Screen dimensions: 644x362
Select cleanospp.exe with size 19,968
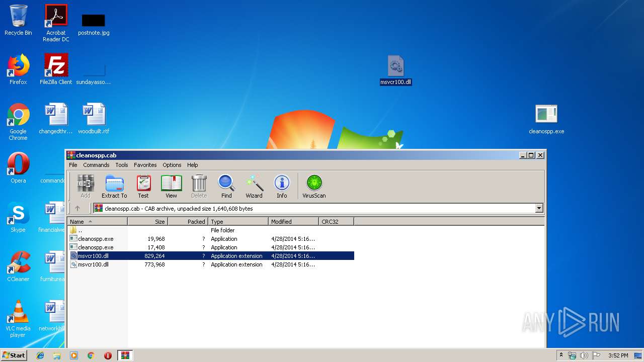pos(211,239)
